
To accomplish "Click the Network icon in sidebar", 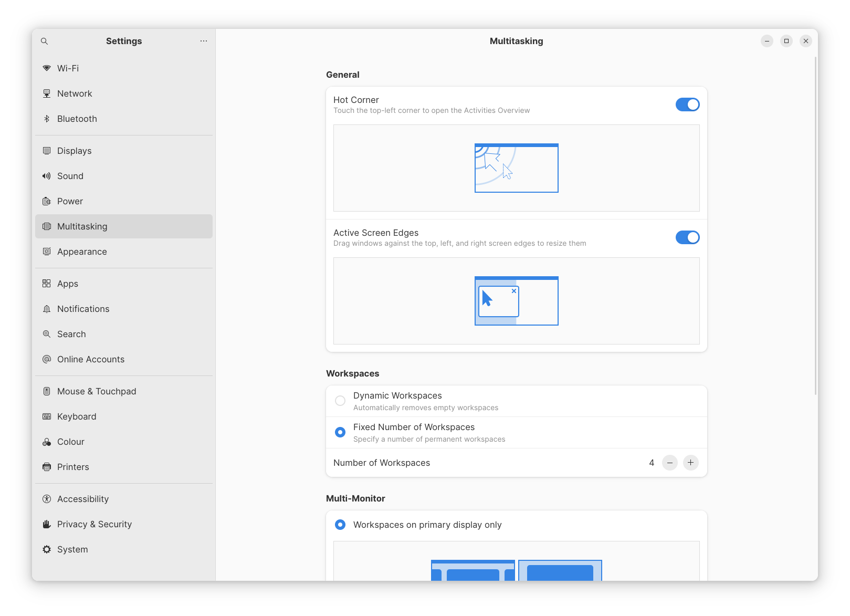I will point(47,93).
